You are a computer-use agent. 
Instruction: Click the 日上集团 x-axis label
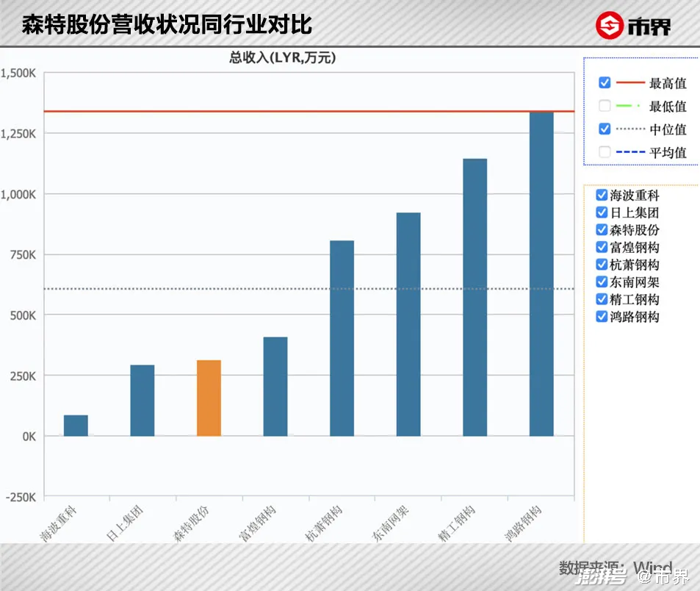pyautogui.click(x=125, y=523)
